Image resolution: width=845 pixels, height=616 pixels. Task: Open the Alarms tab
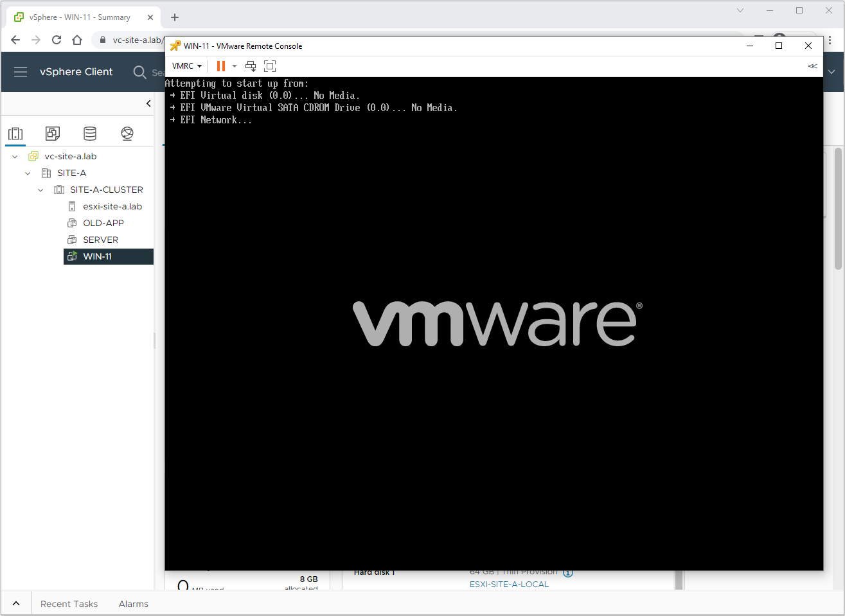pos(133,604)
